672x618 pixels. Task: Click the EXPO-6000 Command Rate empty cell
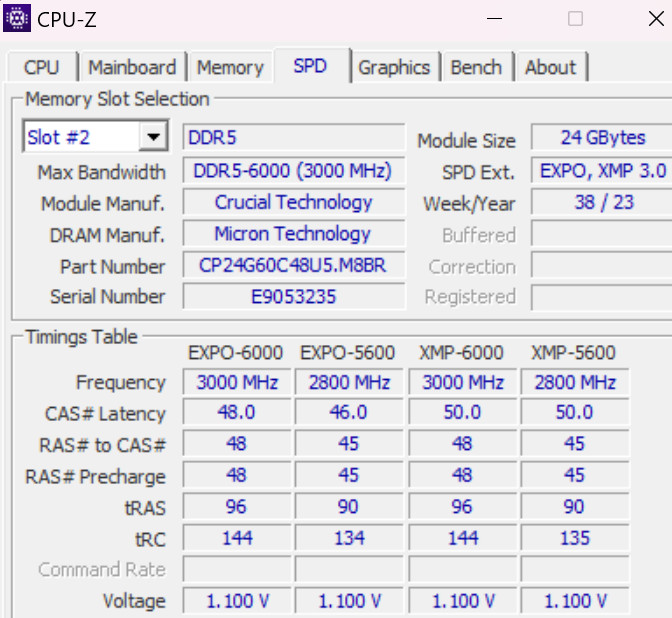click(x=237, y=569)
